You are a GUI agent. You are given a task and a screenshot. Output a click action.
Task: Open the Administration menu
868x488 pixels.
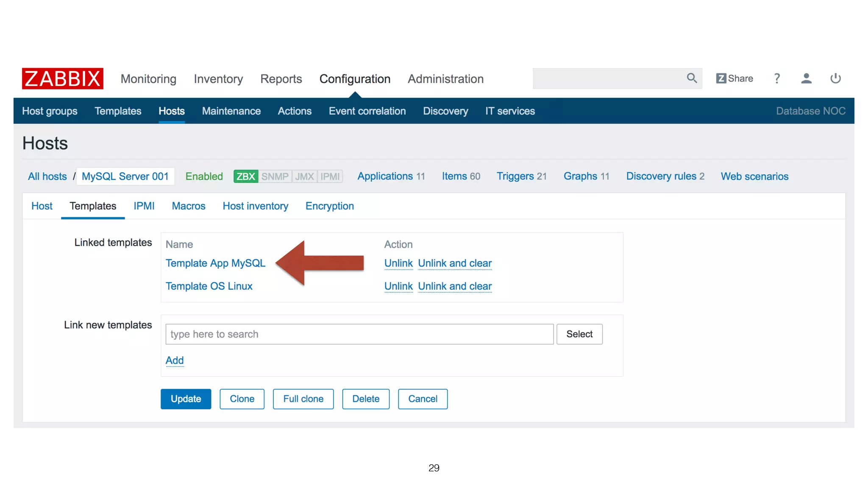445,79
